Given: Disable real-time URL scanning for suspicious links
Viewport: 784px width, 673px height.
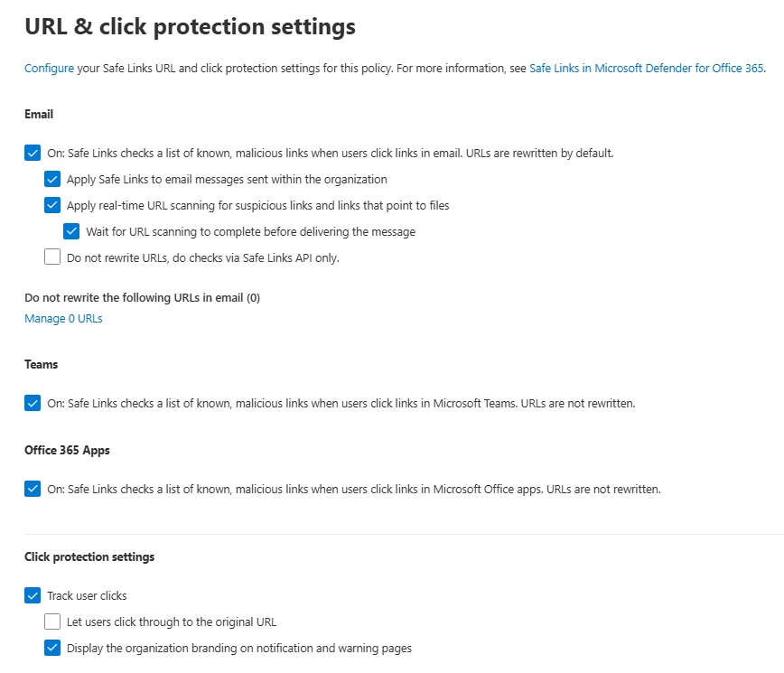Looking at the screenshot, I should coord(52,205).
